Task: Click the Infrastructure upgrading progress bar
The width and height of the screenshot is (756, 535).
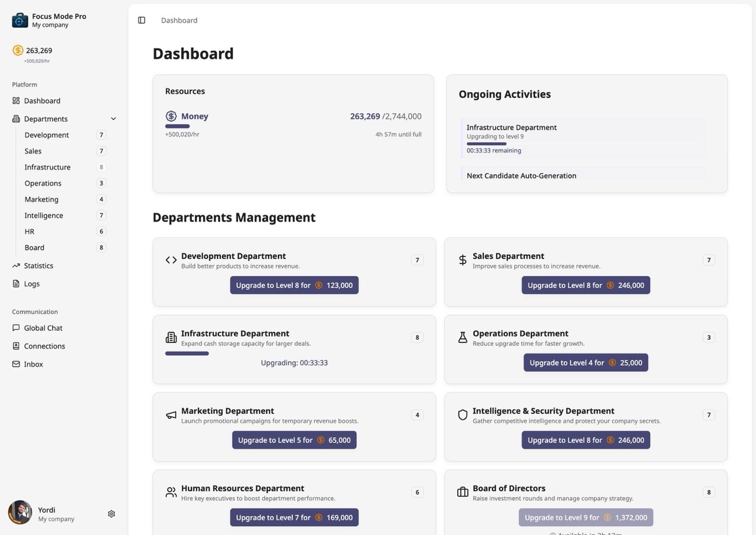Action: [187, 353]
